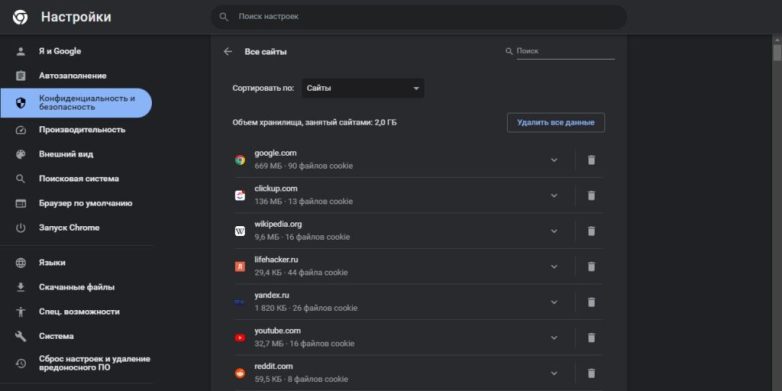
Task: Expand the google.com entry chevron
Action: pyautogui.click(x=554, y=160)
